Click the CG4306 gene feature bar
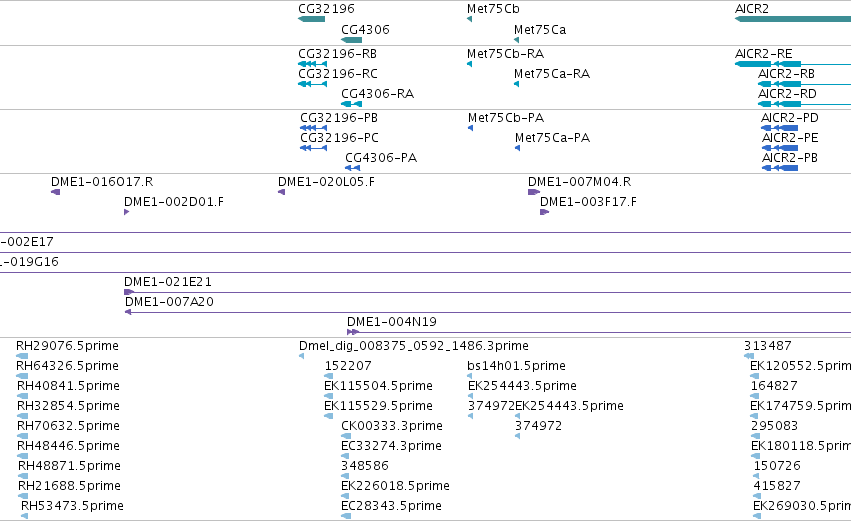The height and width of the screenshot is (521, 851). 351,40
